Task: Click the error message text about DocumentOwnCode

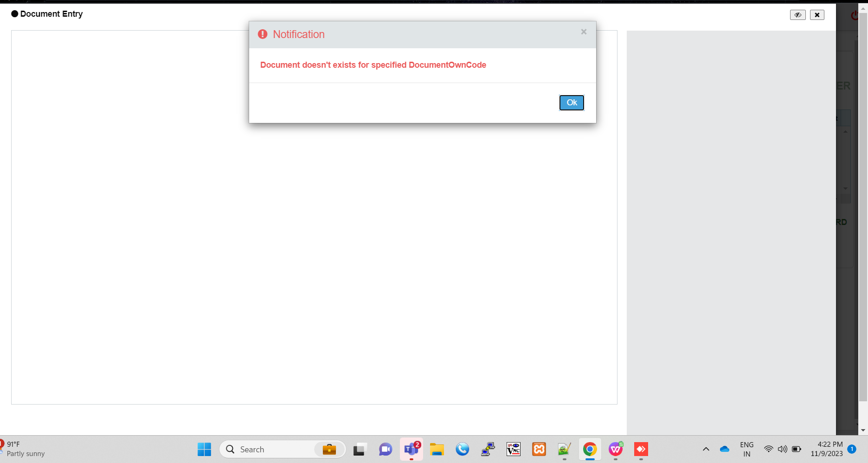Action: coord(373,65)
